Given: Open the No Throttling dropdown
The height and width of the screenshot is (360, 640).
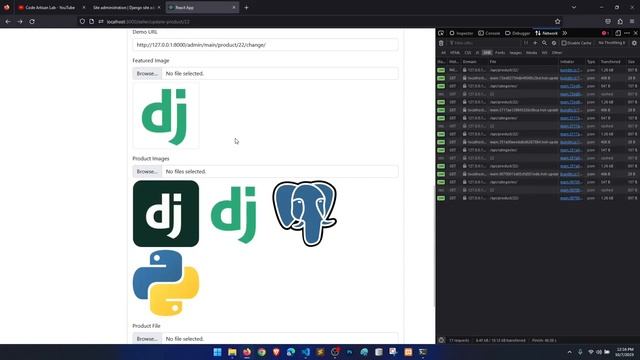Looking at the screenshot, I should click(612, 43).
